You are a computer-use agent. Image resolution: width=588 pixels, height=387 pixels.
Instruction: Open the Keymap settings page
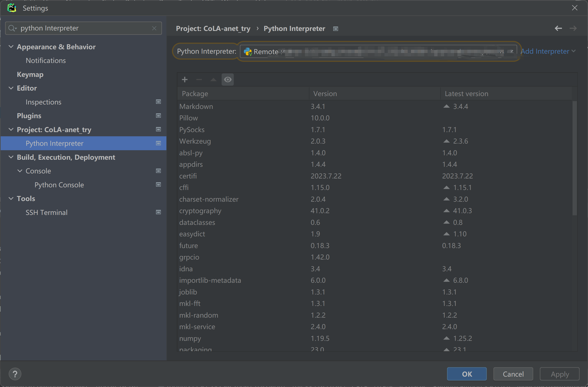[x=30, y=74]
